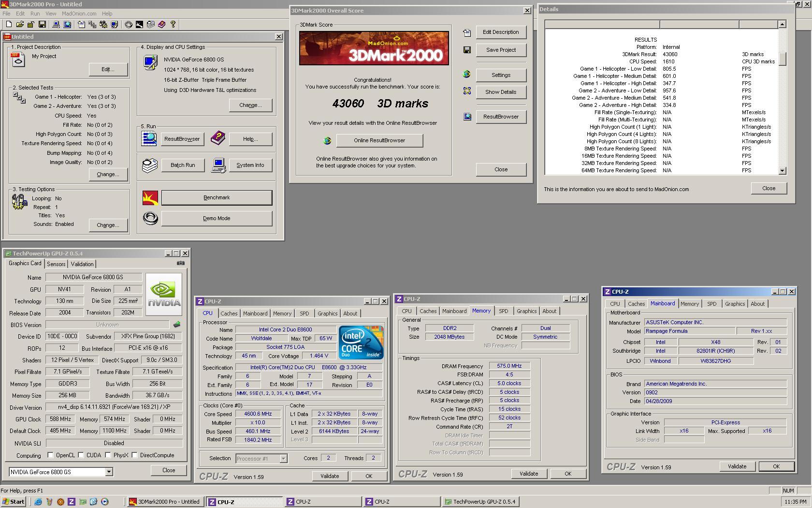Click the New project toolbar icon
Image resolution: width=812 pixels, height=508 pixels.
pyautogui.click(x=9, y=24)
